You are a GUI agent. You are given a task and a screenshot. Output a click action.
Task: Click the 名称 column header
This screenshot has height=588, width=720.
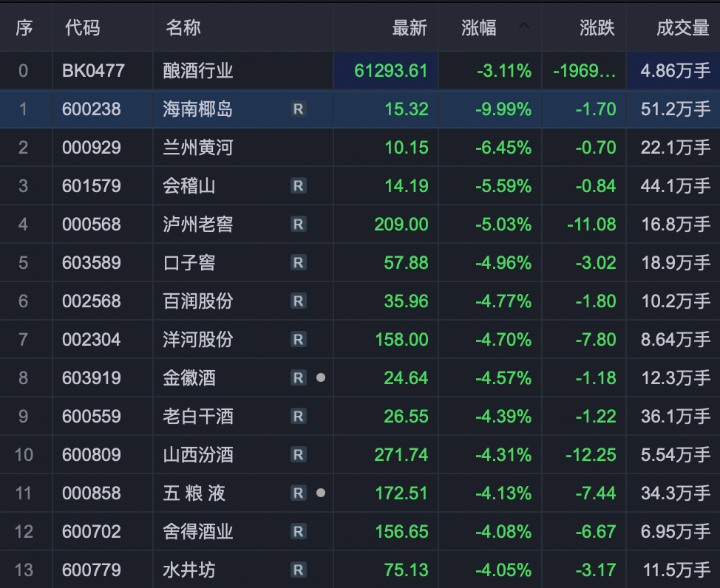(x=183, y=28)
